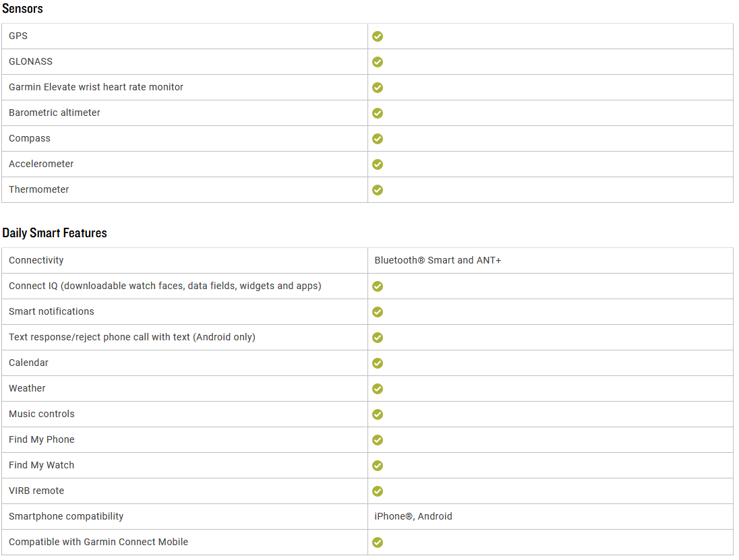Click the Accelerometer checkmark icon

(x=378, y=164)
